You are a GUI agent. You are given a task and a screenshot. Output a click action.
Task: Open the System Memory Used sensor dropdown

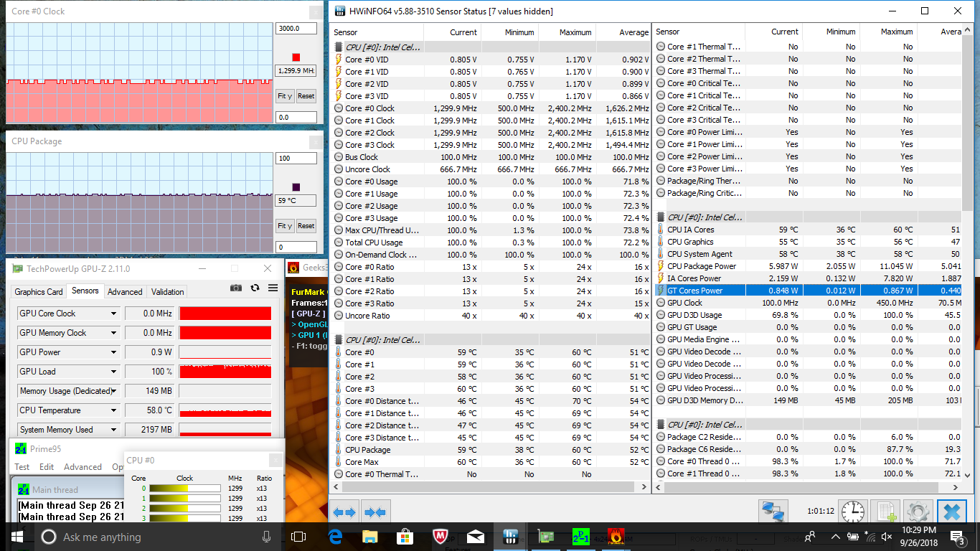click(x=113, y=430)
